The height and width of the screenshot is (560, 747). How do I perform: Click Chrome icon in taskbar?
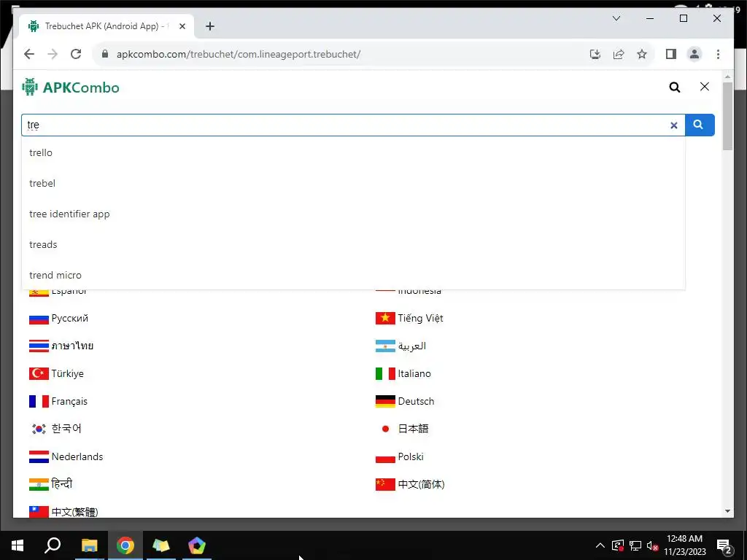point(125,545)
